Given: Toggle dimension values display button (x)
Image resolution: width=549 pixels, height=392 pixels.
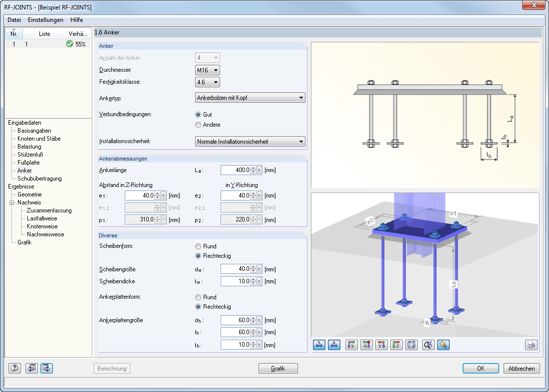Looking at the screenshot, I should coord(319,345).
